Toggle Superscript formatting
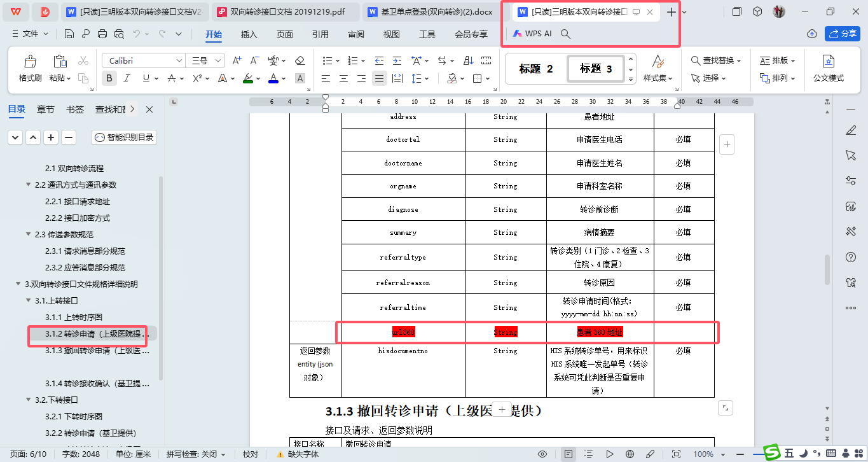 click(x=197, y=78)
